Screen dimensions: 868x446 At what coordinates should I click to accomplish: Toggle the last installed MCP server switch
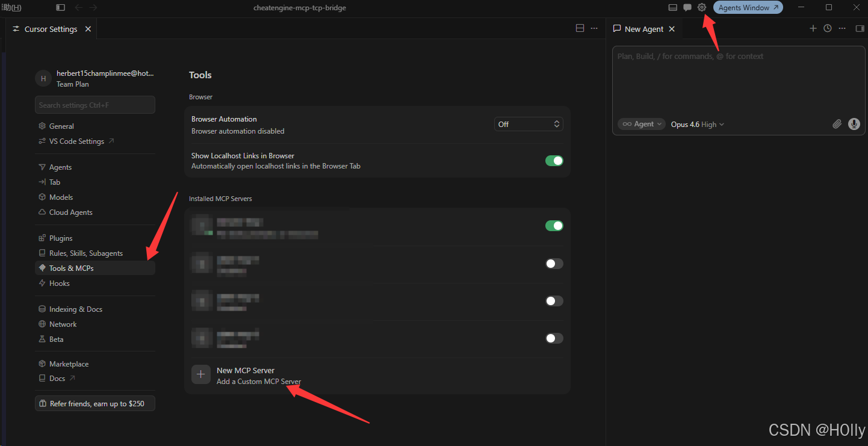[x=554, y=338]
